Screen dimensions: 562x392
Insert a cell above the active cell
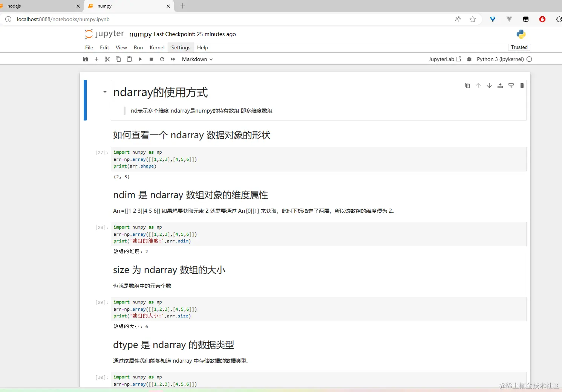[500, 85]
